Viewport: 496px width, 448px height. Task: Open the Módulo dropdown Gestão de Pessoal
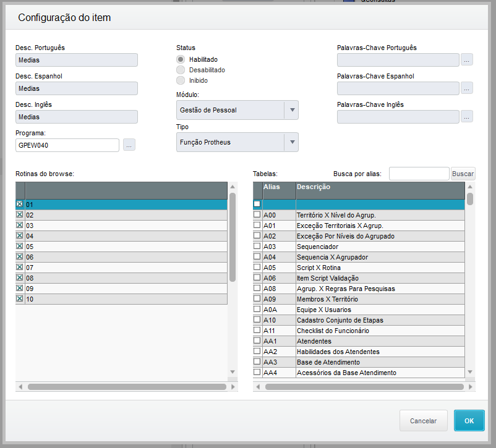point(237,110)
